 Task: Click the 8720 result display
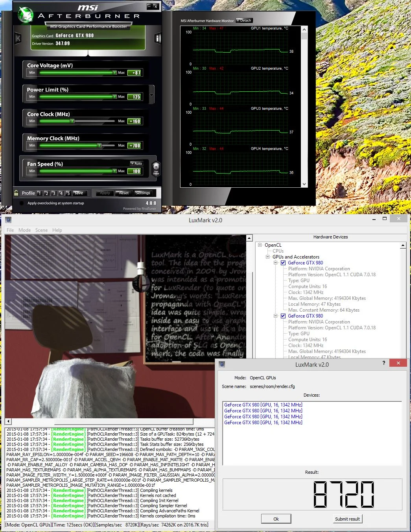pos(344,494)
